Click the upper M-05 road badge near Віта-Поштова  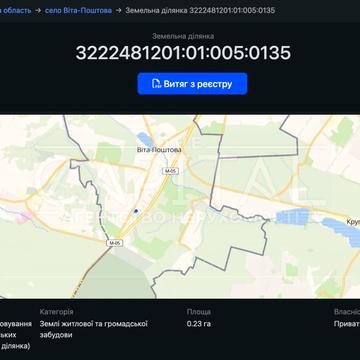pos(170,171)
